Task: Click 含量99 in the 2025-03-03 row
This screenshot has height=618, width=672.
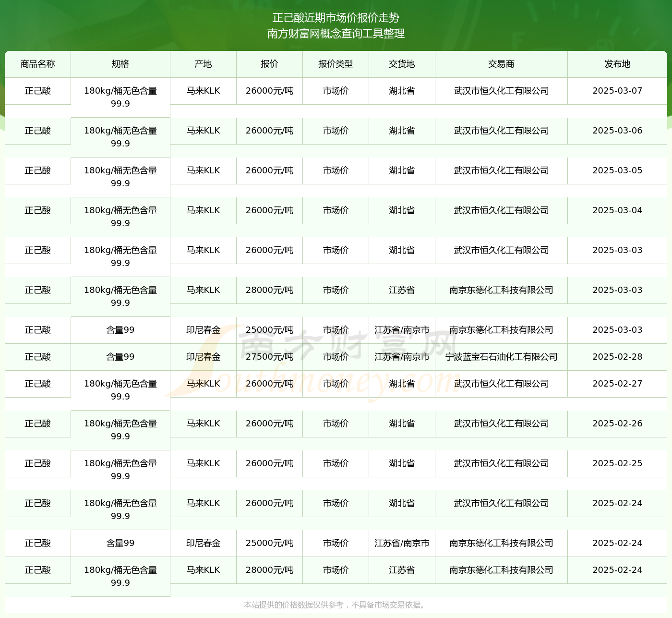Action: (x=120, y=330)
